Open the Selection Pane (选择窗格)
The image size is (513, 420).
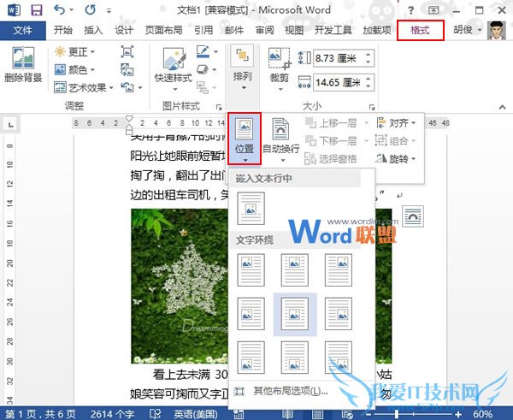pos(330,159)
